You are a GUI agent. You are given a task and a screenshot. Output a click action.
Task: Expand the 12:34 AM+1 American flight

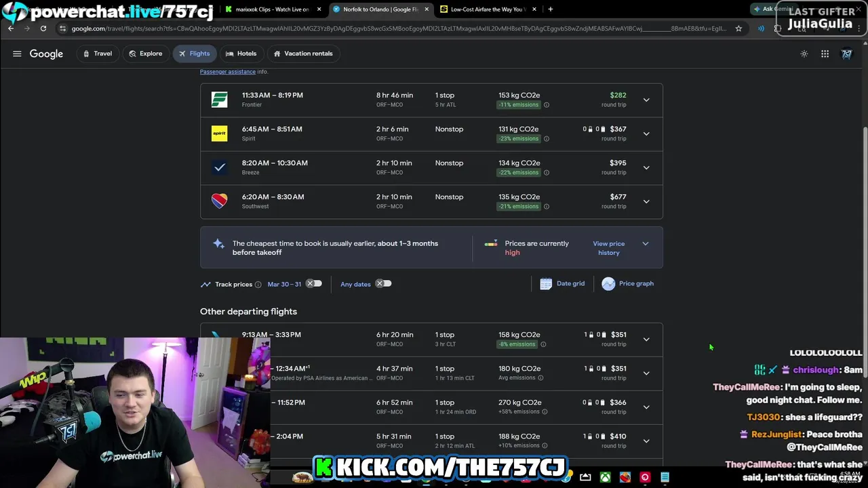(x=646, y=373)
